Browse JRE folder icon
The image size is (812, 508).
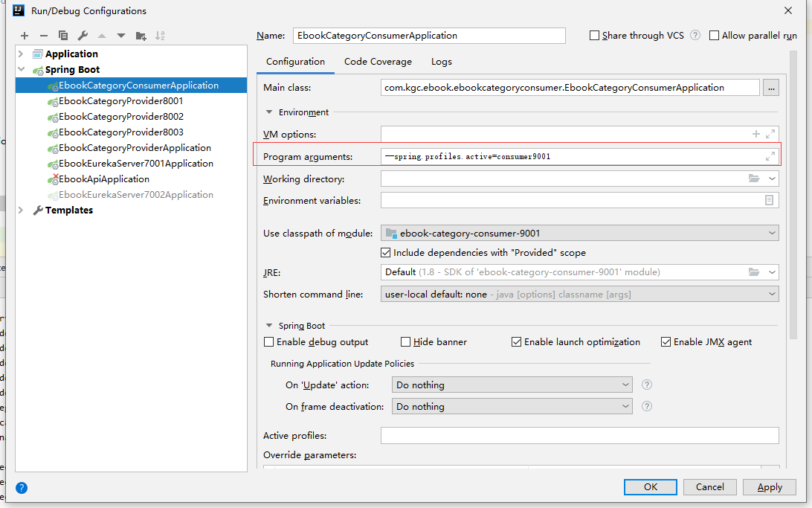[x=754, y=272]
